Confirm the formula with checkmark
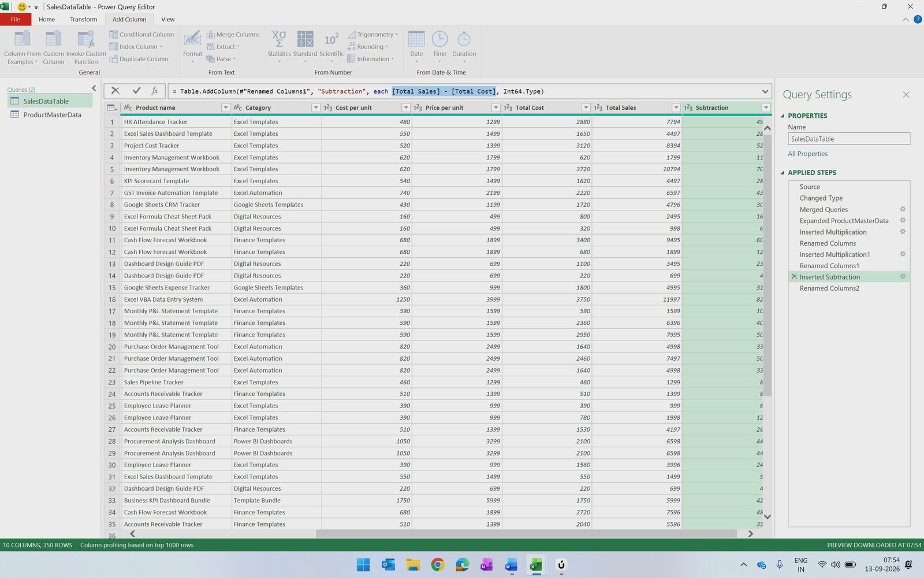The height and width of the screenshot is (578, 924). click(x=136, y=91)
